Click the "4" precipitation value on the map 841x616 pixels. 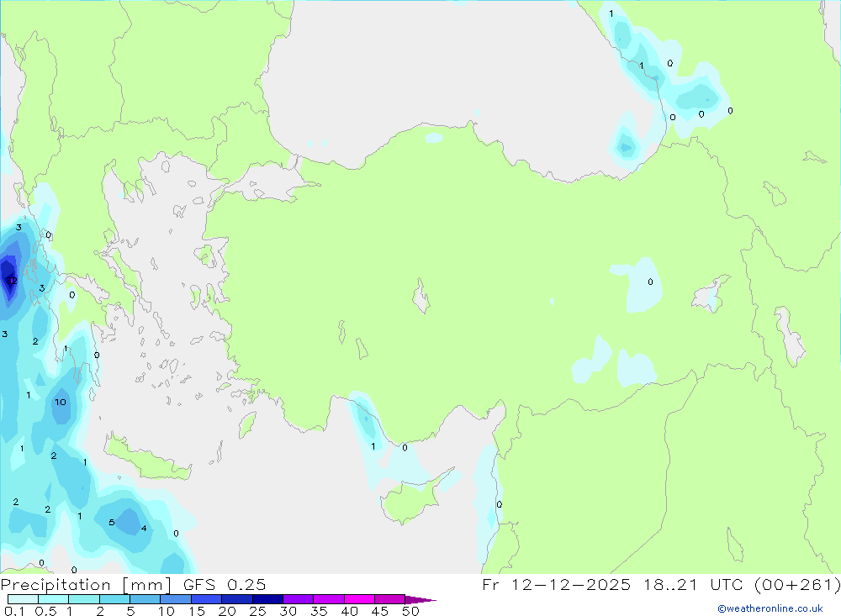click(x=144, y=528)
